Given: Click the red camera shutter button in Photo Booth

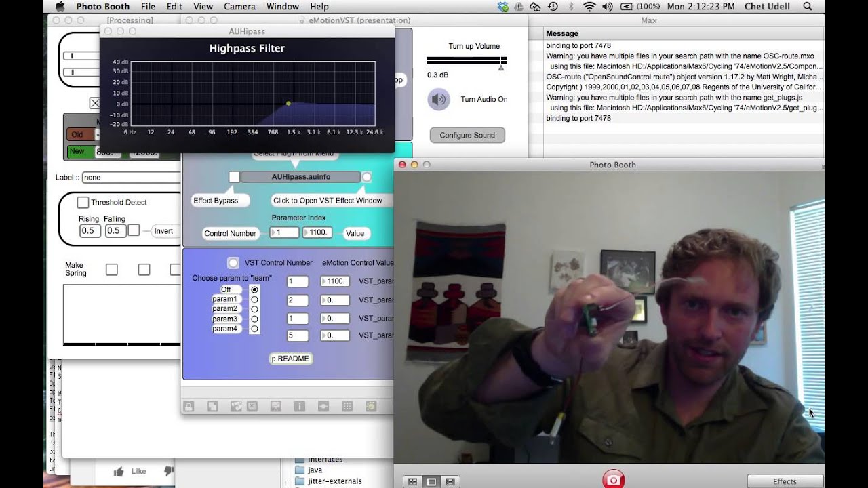Looking at the screenshot, I should point(613,479).
